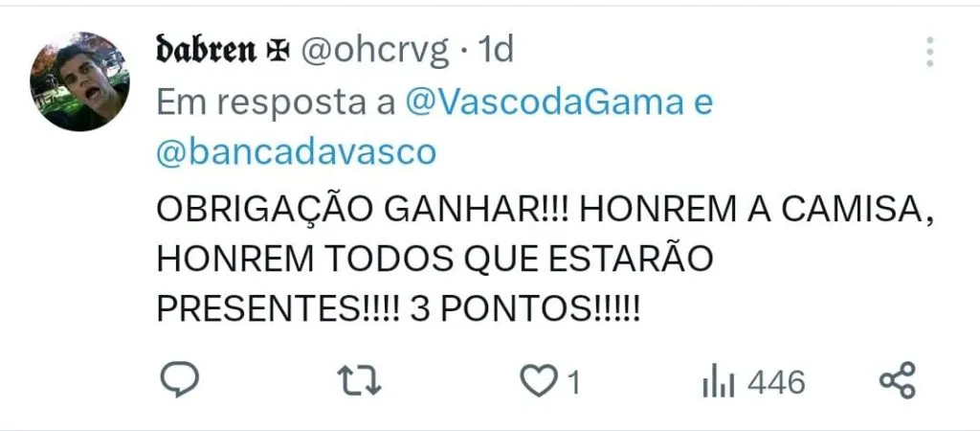Image resolution: width=980 pixels, height=431 pixels.
Task: Like the tweet with the heart icon
Action: (539, 381)
